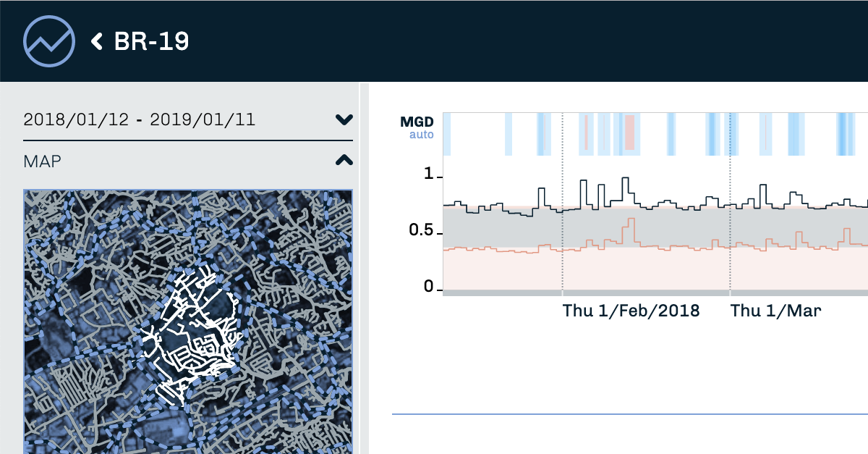Click the highest orange line spike

click(x=631, y=219)
